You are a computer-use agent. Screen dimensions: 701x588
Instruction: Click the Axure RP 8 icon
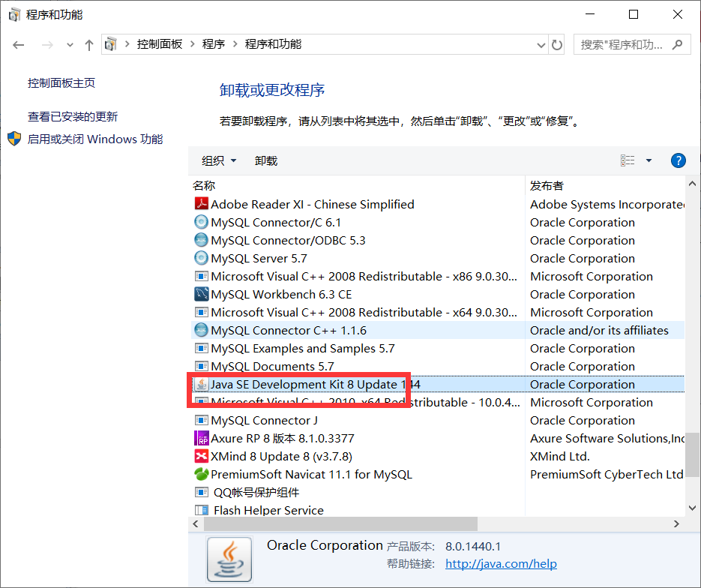coord(201,438)
